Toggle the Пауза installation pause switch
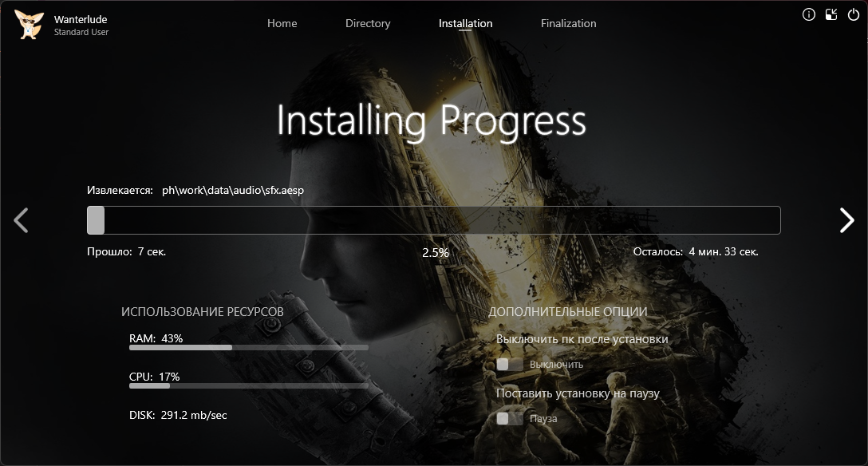This screenshot has height=466, width=868. (509, 418)
